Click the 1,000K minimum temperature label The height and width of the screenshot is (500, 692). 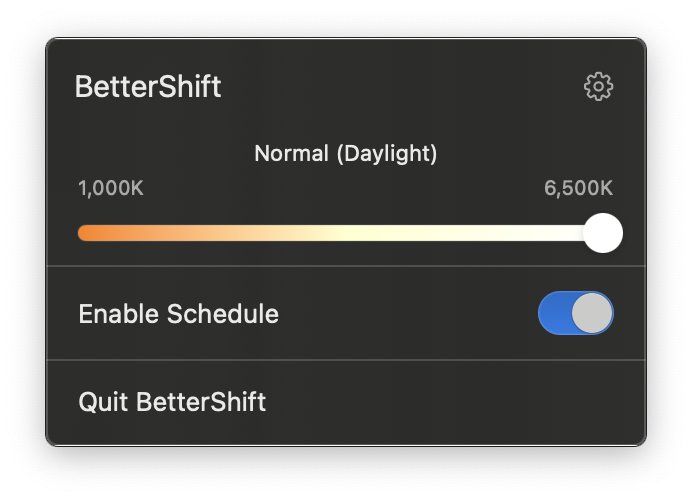coord(111,188)
